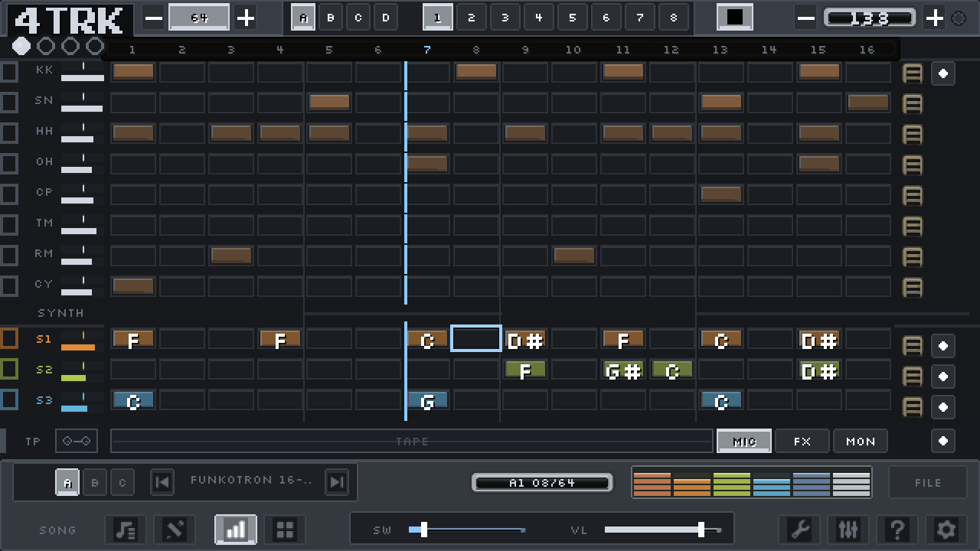
Task: Open the FILE button
Action: (x=928, y=483)
